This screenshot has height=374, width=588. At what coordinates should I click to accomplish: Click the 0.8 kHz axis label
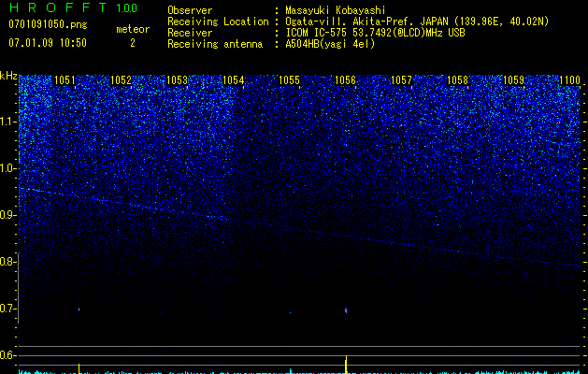coord(7,262)
